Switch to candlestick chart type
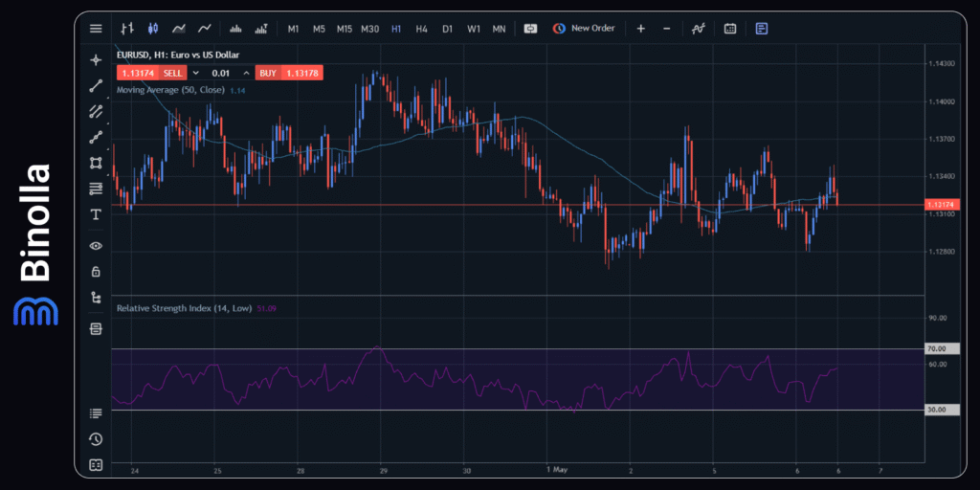The height and width of the screenshot is (490, 980). point(151,29)
